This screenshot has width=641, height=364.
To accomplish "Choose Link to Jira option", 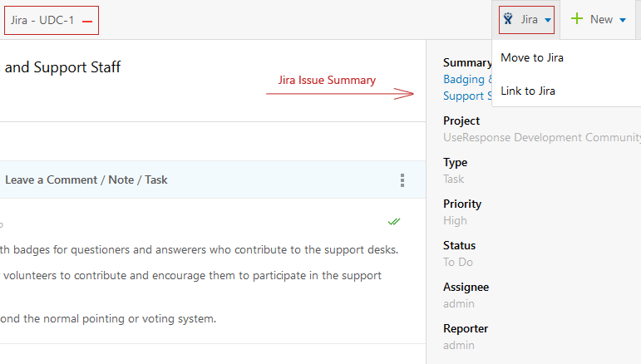I will click(528, 91).
